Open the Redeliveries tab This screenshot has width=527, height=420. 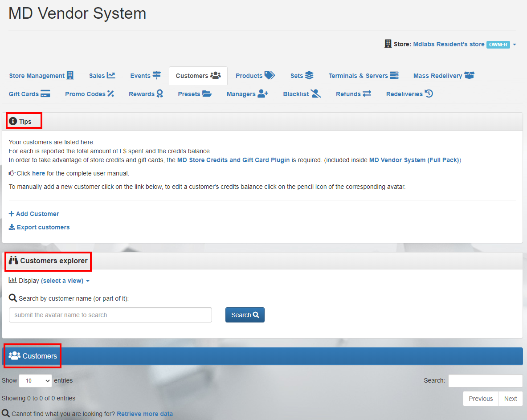tap(409, 94)
